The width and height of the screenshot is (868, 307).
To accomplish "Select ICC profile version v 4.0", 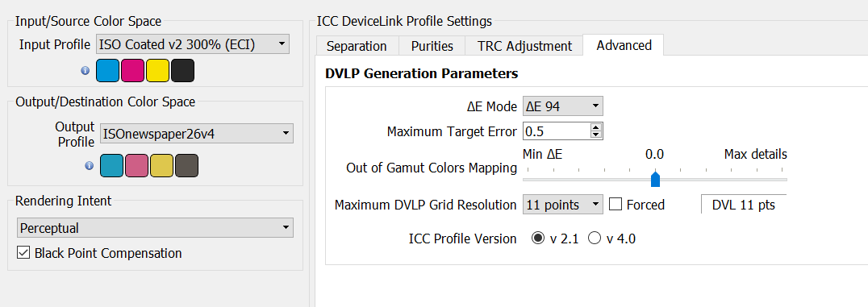I will tap(595, 239).
